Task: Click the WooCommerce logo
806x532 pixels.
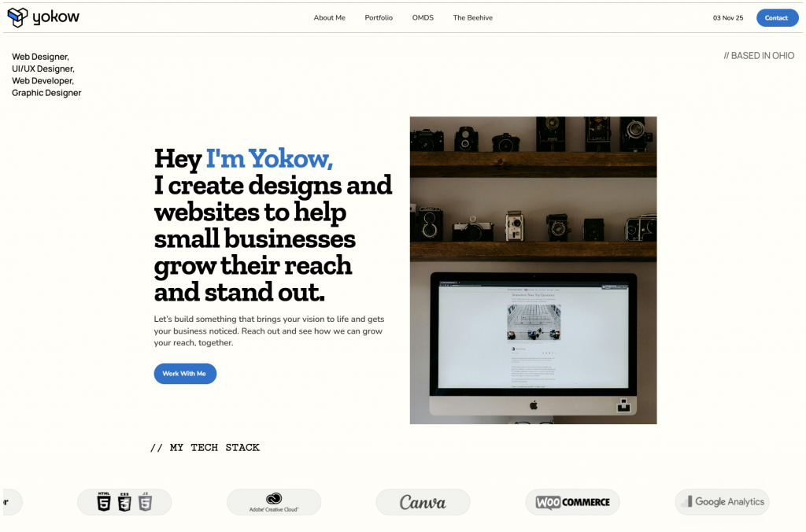Action: pyautogui.click(x=573, y=502)
